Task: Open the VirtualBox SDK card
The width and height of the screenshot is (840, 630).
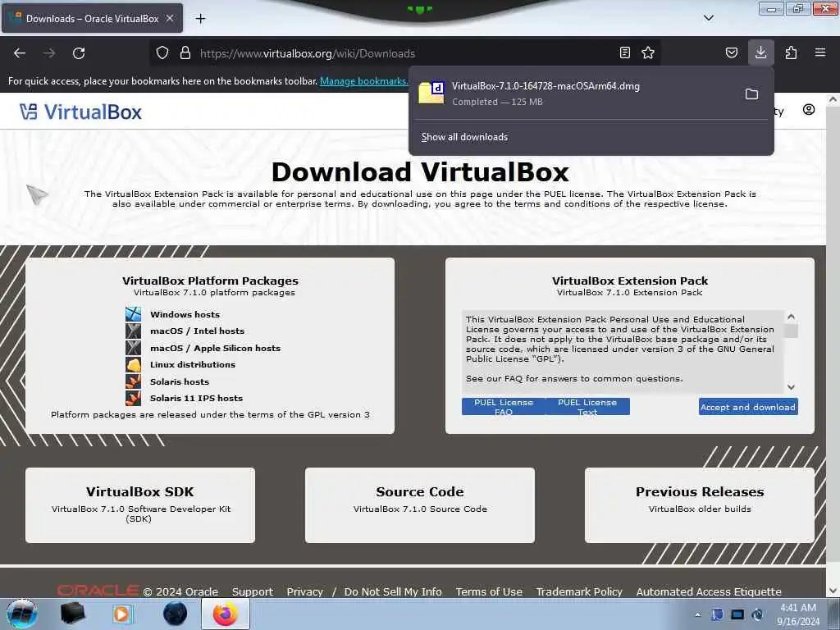Action: (140, 505)
